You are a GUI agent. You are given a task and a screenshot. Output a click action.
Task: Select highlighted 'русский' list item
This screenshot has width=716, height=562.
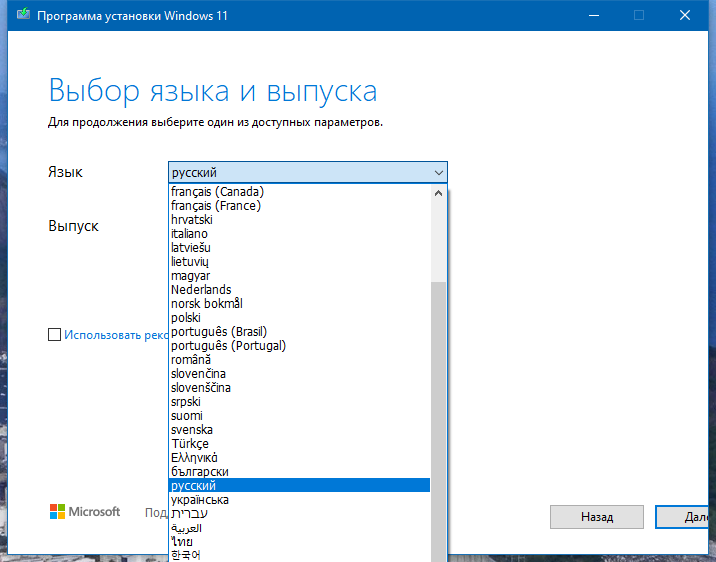(299, 485)
